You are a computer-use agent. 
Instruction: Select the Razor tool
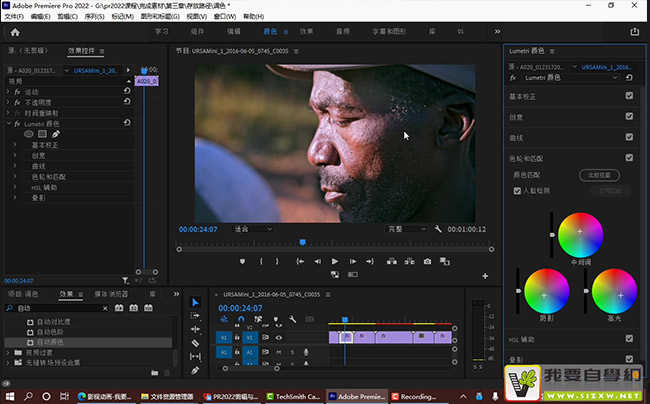tap(195, 343)
